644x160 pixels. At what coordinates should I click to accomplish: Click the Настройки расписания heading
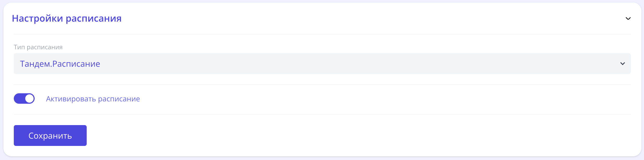tap(67, 19)
